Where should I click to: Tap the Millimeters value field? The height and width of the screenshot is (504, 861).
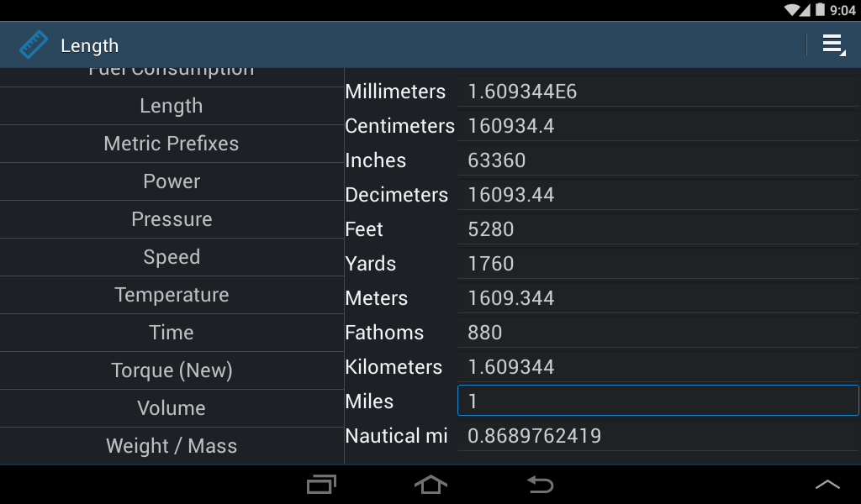click(x=658, y=91)
